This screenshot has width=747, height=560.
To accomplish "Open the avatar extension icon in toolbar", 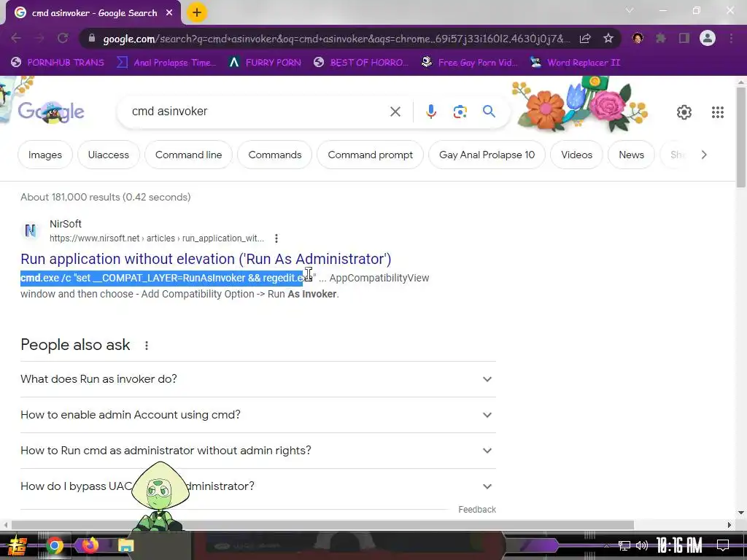I will (638, 38).
